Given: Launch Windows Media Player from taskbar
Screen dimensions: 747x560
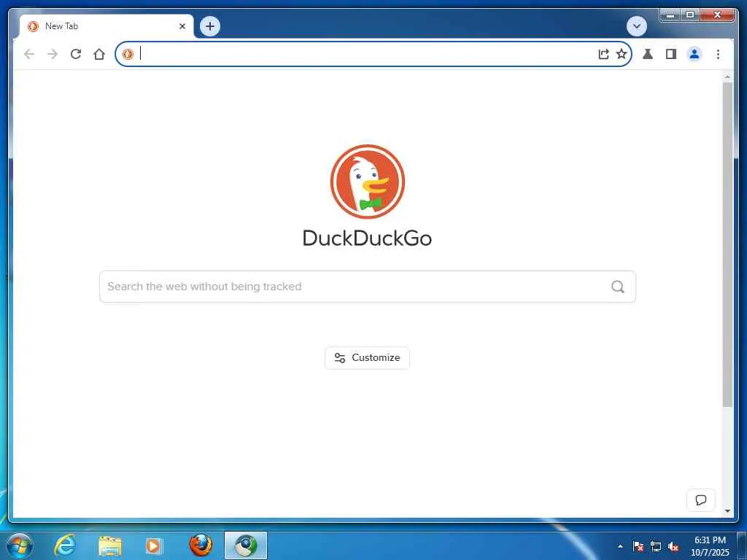Looking at the screenshot, I should tap(153, 545).
